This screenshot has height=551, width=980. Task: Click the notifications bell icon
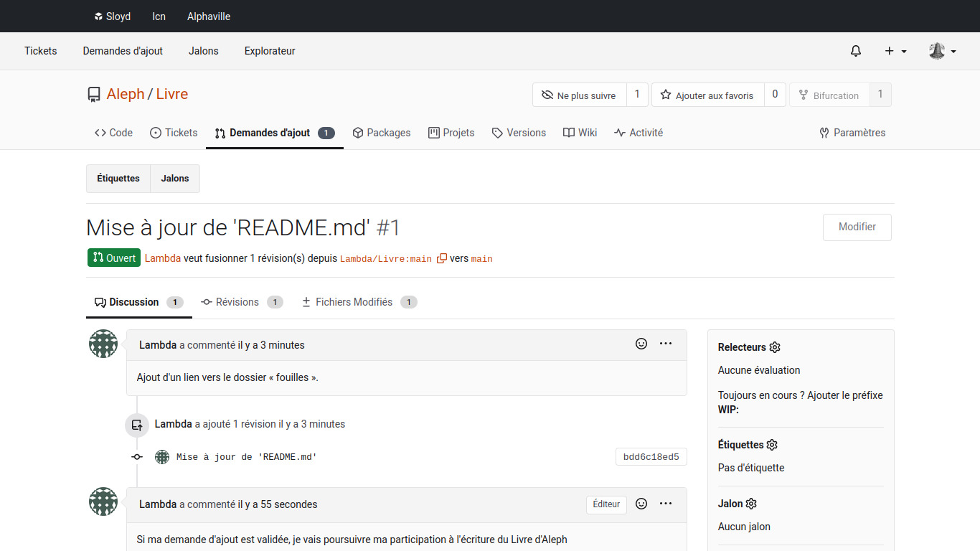coord(855,51)
